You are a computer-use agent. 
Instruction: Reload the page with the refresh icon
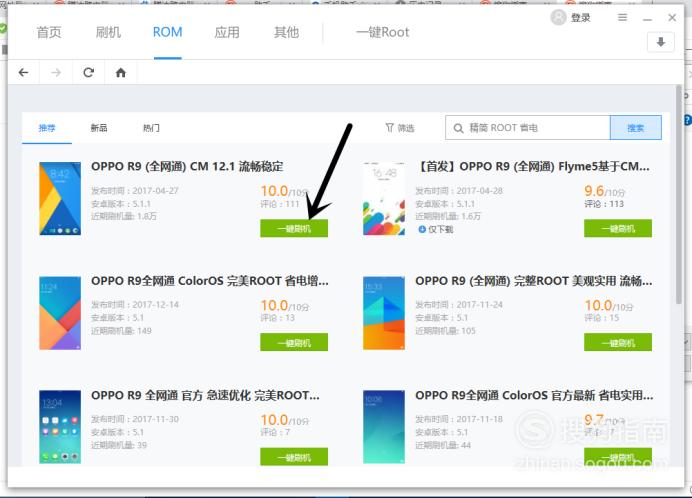89,72
